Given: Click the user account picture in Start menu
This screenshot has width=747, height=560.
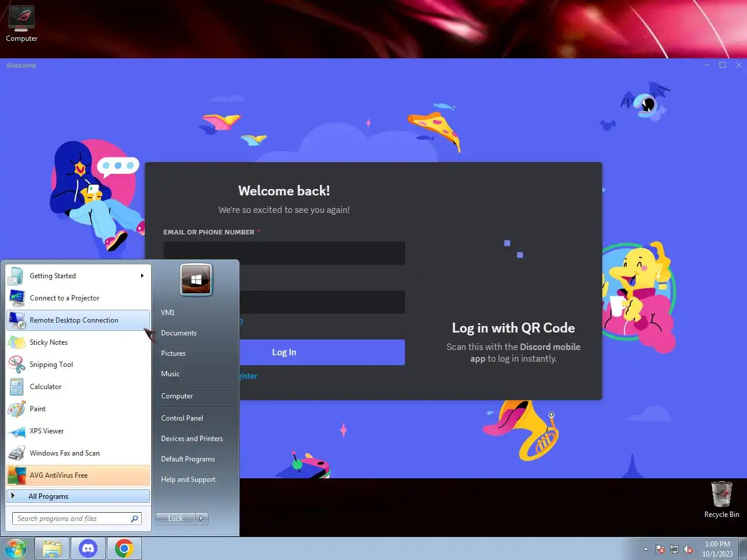Looking at the screenshot, I should (196, 279).
